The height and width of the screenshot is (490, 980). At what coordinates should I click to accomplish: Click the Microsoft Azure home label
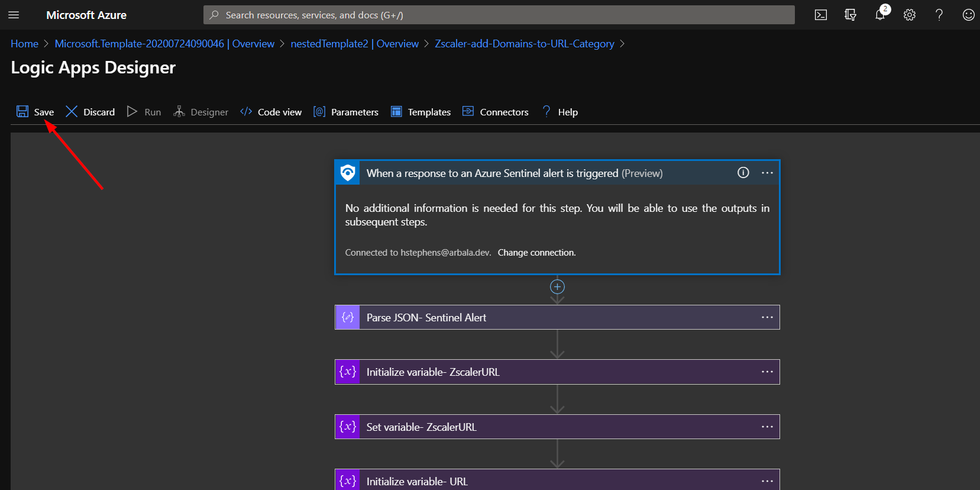pyautogui.click(x=86, y=15)
